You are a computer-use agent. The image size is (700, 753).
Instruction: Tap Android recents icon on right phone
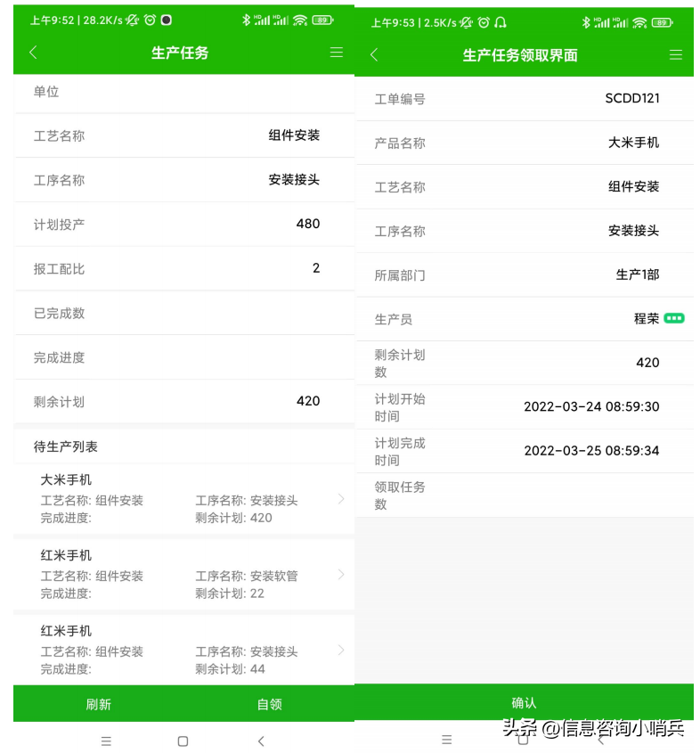tap(447, 739)
